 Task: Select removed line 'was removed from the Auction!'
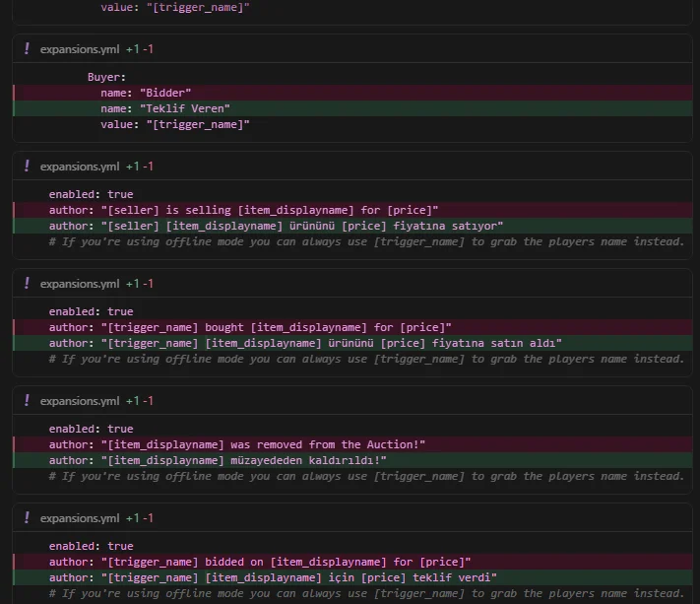point(352,444)
